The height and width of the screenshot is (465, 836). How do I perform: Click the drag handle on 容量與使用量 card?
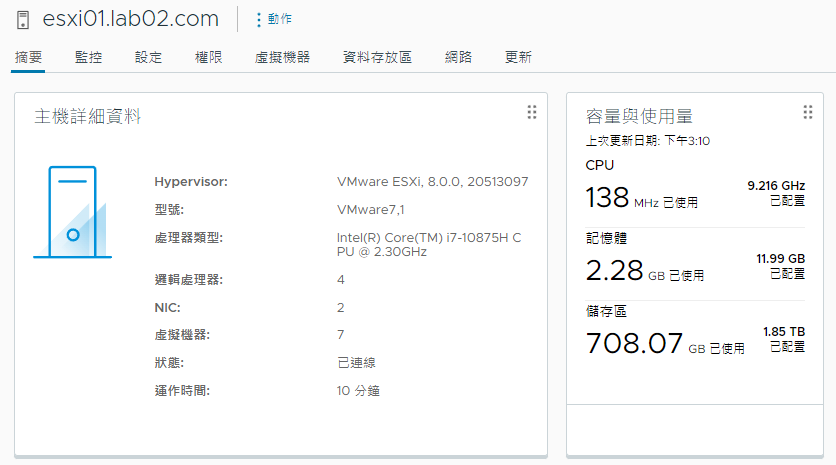pos(808,112)
